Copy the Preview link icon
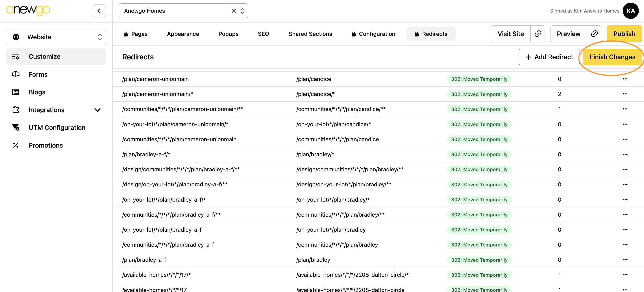Image resolution: width=644 pixels, height=292 pixels. [594, 34]
